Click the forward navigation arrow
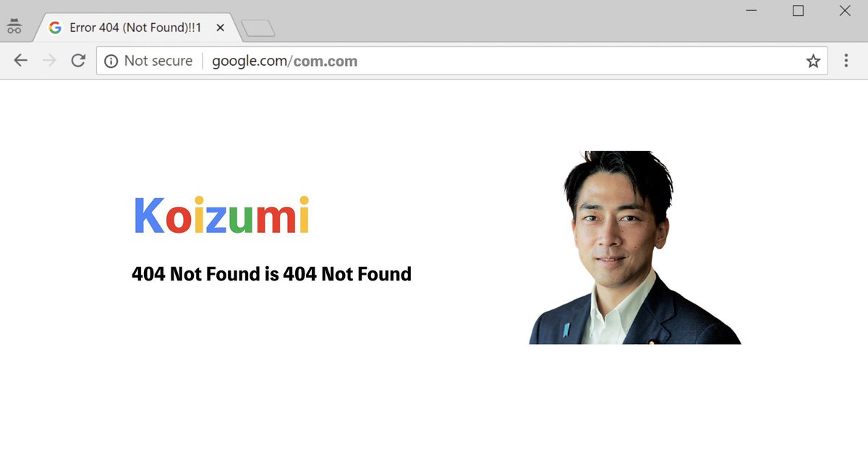This screenshot has height=454, width=868. tap(49, 61)
